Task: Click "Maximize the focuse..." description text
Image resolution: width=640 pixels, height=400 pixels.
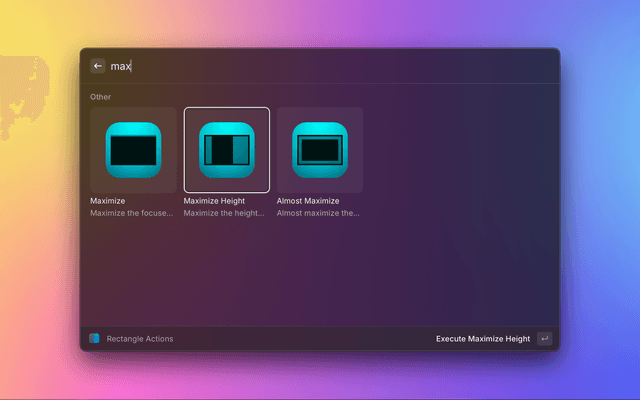Action: (x=131, y=213)
